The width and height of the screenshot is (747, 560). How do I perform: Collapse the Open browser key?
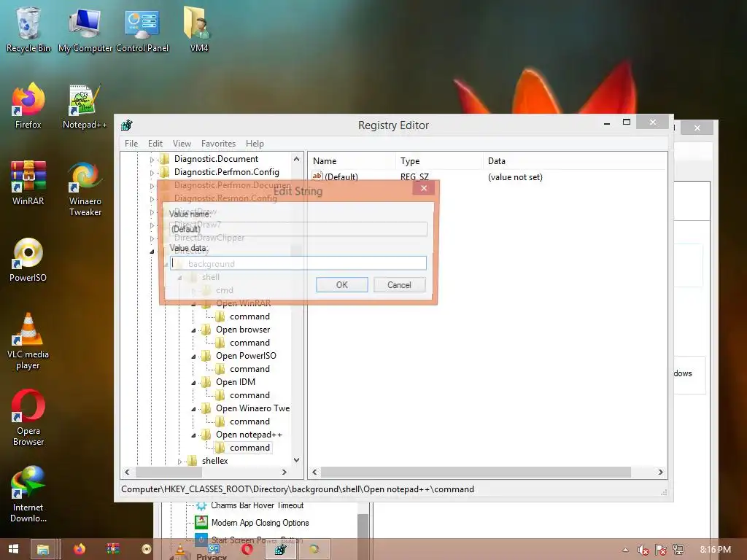coord(193,330)
